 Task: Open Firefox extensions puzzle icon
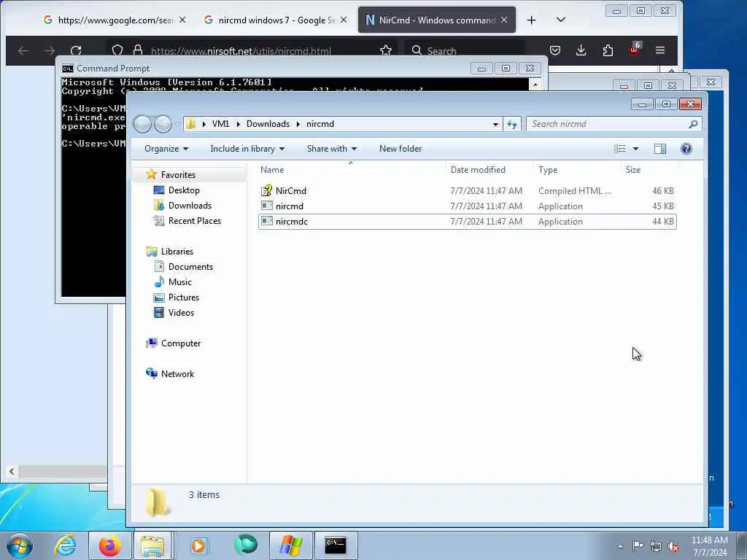pos(608,50)
